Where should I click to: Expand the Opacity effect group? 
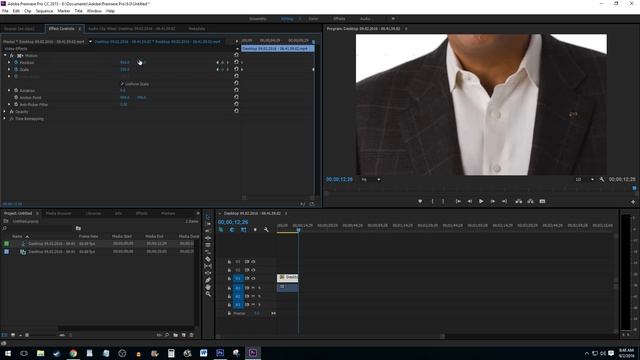click(x=5, y=111)
